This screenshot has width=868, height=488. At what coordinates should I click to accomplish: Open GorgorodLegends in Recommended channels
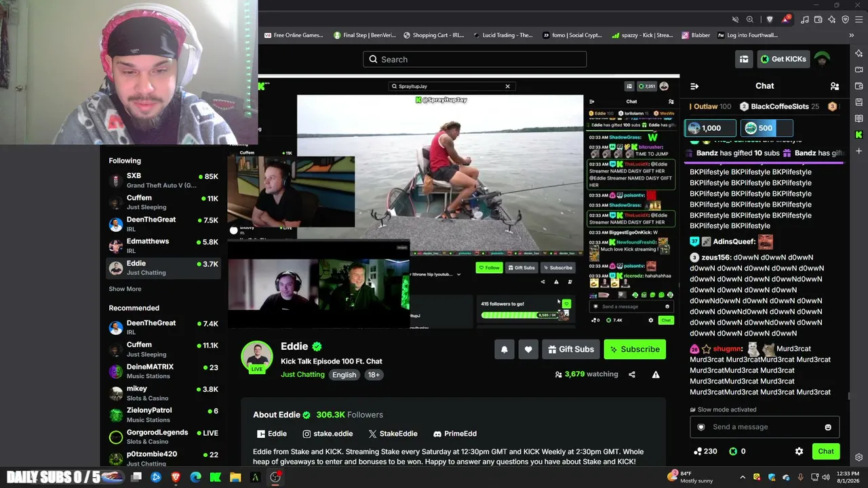pos(163,436)
